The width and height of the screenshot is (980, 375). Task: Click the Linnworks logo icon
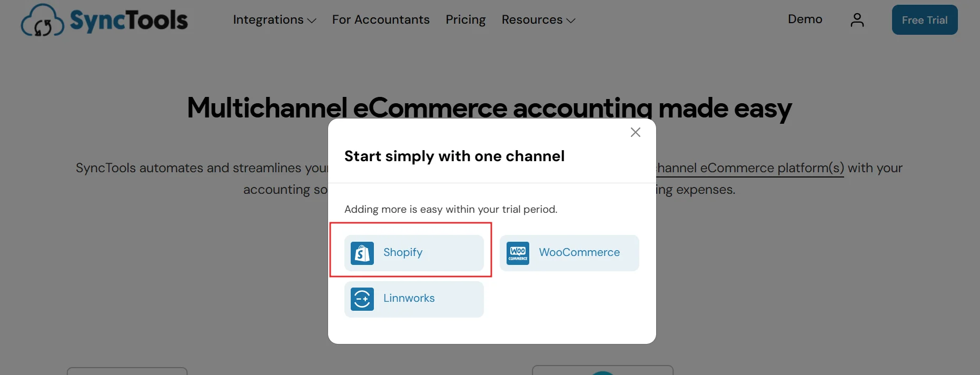(x=362, y=299)
